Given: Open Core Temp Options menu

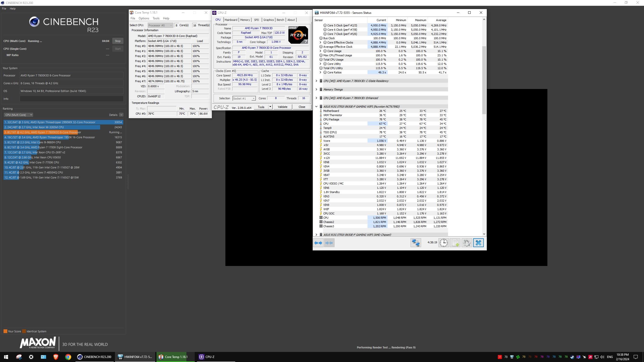Looking at the screenshot, I should [x=144, y=18].
